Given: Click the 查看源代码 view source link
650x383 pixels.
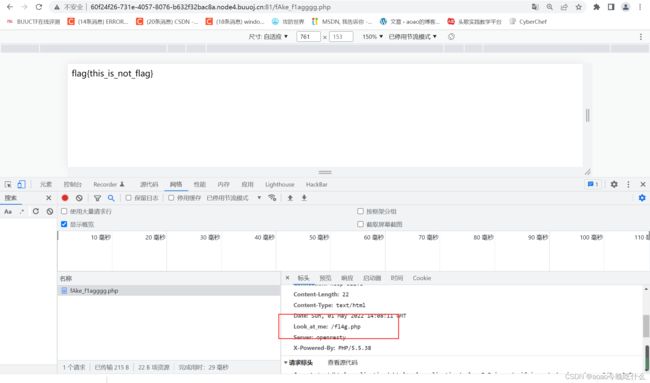Looking at the screenshot, I should point(343,363).
